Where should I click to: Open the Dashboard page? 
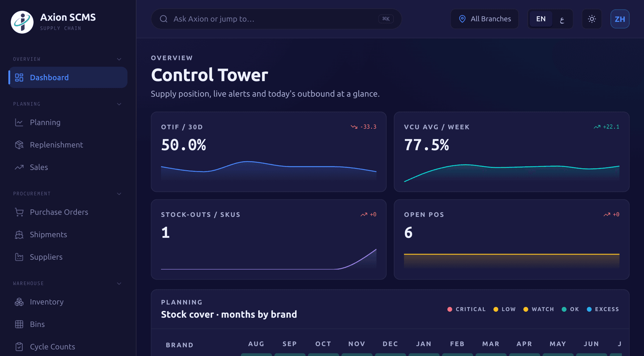tap(68, 77)
